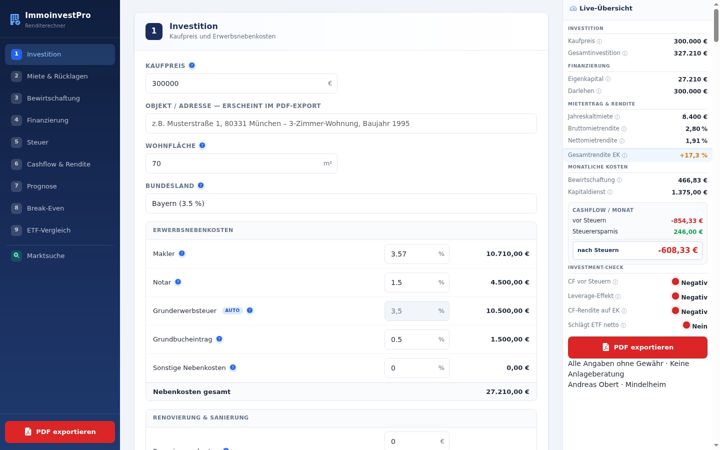Open the Bundesland help info icon
The image size is (720, 450).
(x=201, y=186)
